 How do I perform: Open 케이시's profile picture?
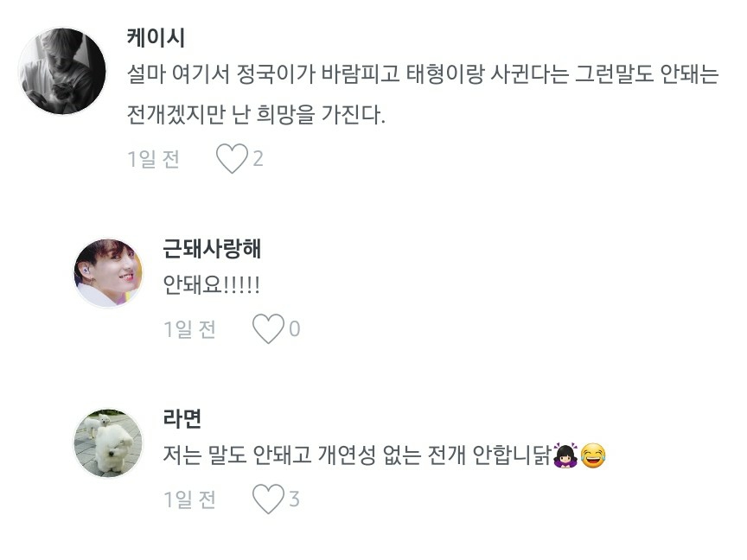62,71
